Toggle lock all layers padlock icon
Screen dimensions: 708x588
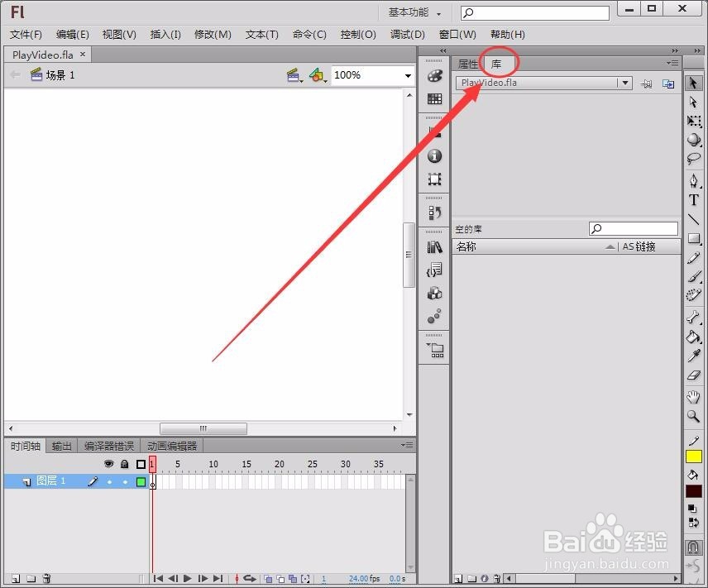click(x=125, y=464)
